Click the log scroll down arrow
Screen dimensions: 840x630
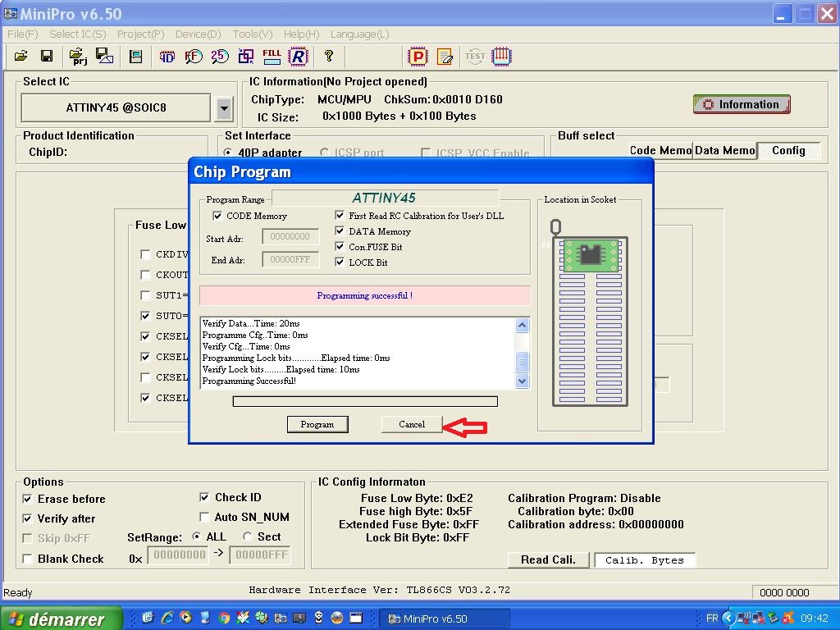tap(522, 381)
